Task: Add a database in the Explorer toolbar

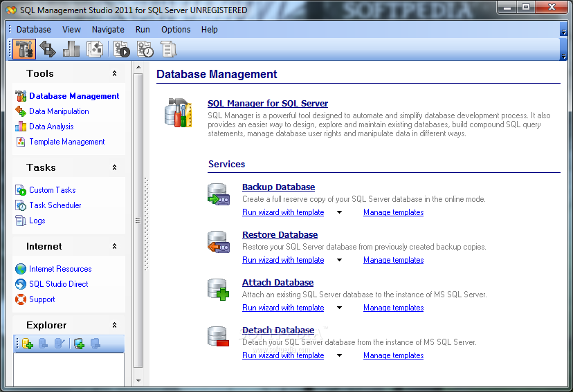Action: pos(28,344)
